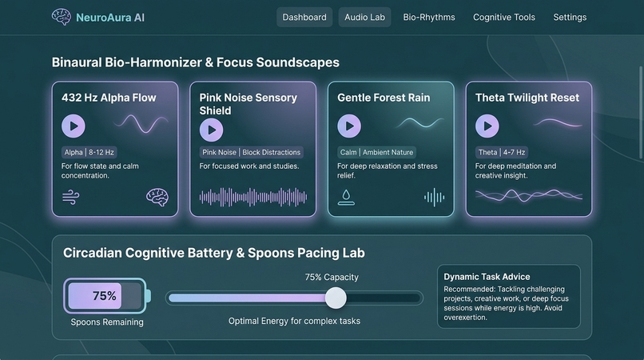Screen dimensions: 644x360
Task: Go to Settings in the top navigation
Action: (x=570, y=18)
